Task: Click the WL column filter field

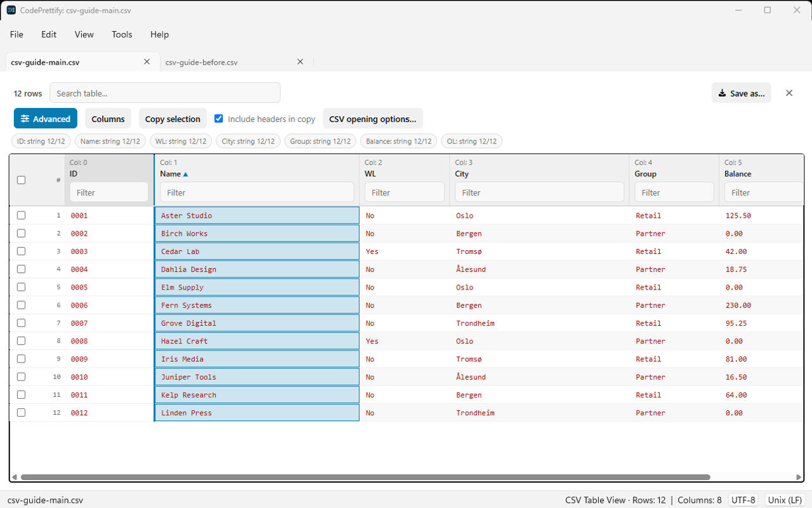Action: [x=405, y=192]
